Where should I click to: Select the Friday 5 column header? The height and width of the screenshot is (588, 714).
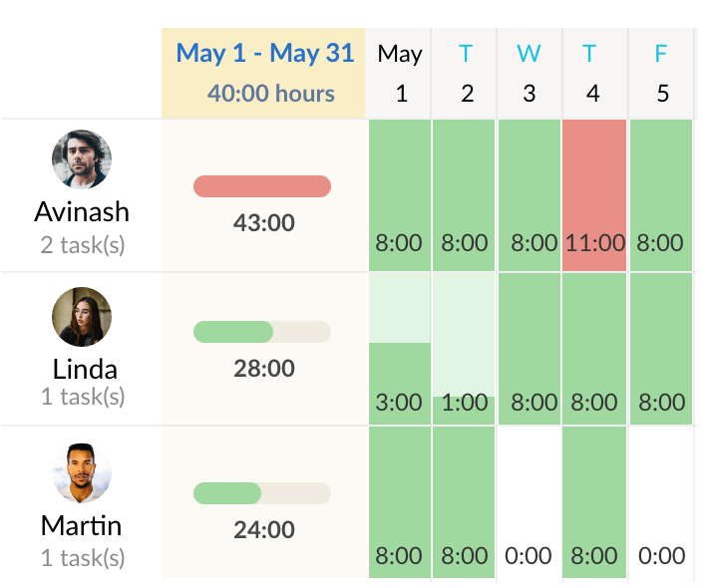tap(661, 74)
